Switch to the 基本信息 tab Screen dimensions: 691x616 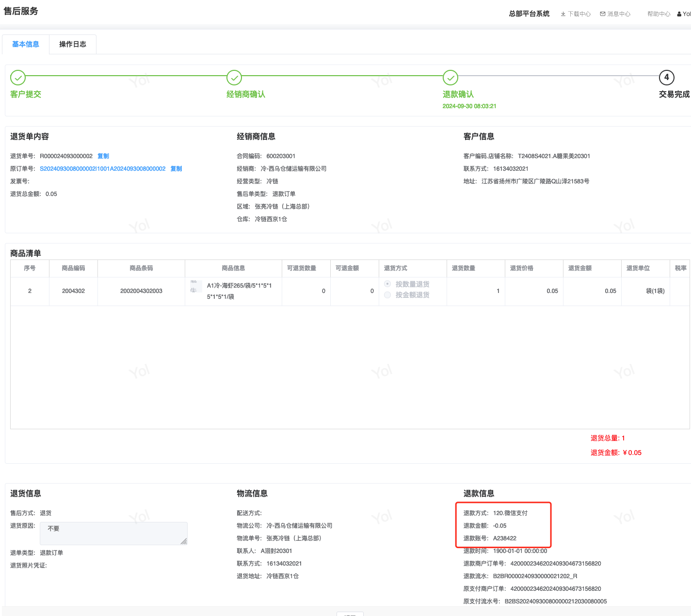26,44
